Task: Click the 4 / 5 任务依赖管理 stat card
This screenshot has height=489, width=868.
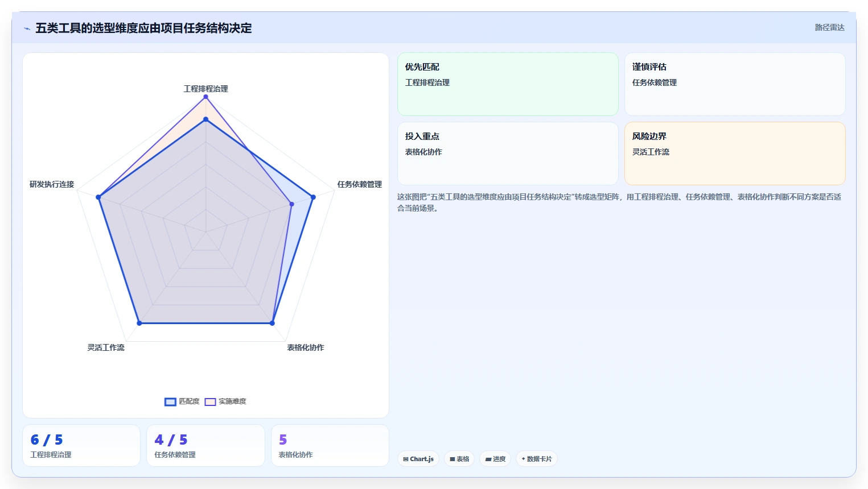Action: click(x=205, y=446)
